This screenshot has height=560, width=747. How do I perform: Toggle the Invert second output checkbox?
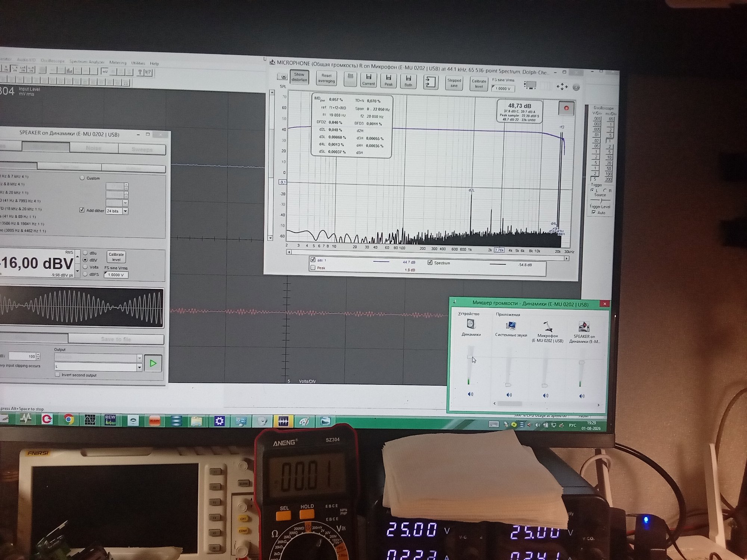click(x=58, y=374)
